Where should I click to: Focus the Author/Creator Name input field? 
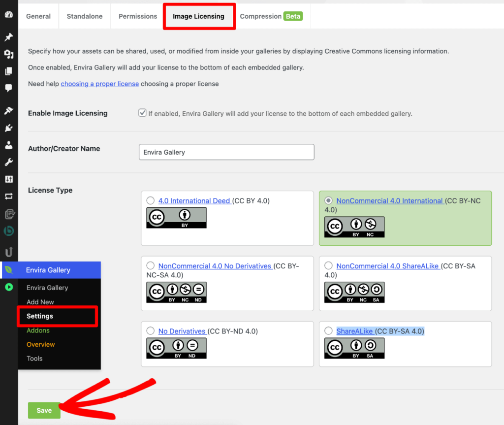coord(226,152)
